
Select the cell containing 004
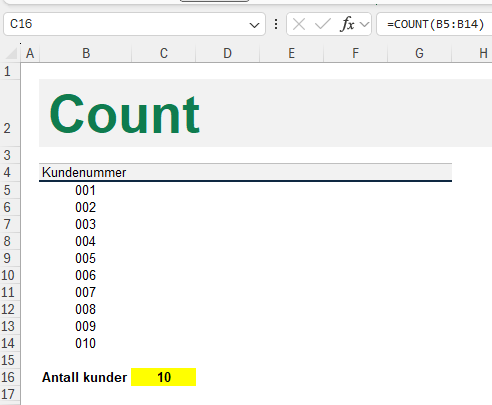(x=86, y=241)
